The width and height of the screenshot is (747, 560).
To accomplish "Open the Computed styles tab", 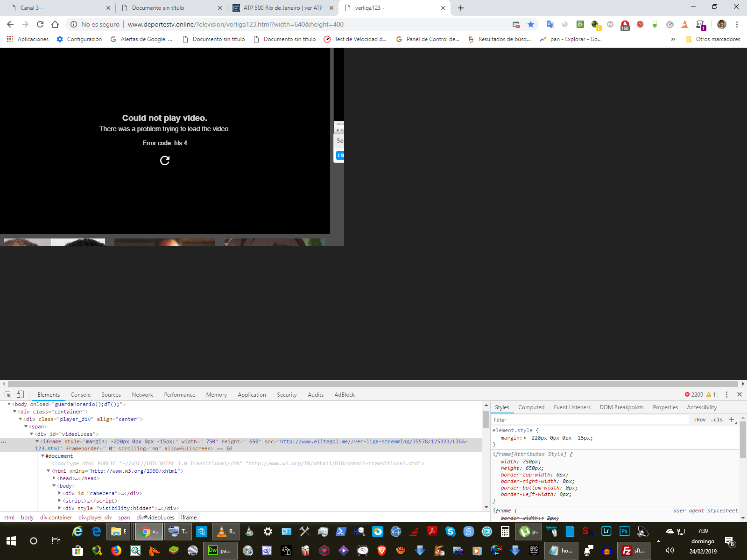I will (531, 407).
